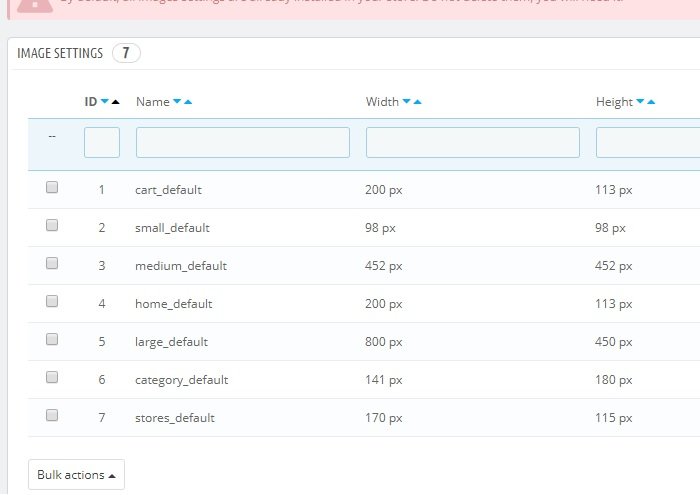Sort Width column descending arrow
Viewport: 700px width, 495px height.
point(407,102)
